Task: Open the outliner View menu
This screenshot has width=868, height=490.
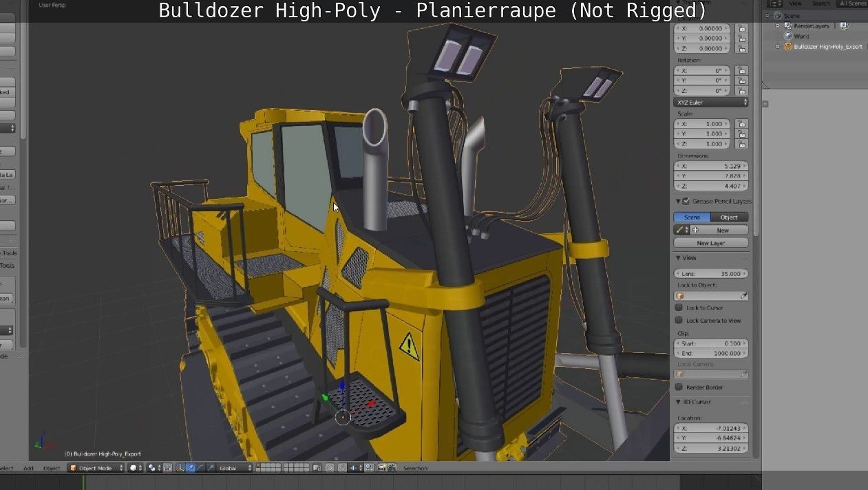Action: point(794,3)
